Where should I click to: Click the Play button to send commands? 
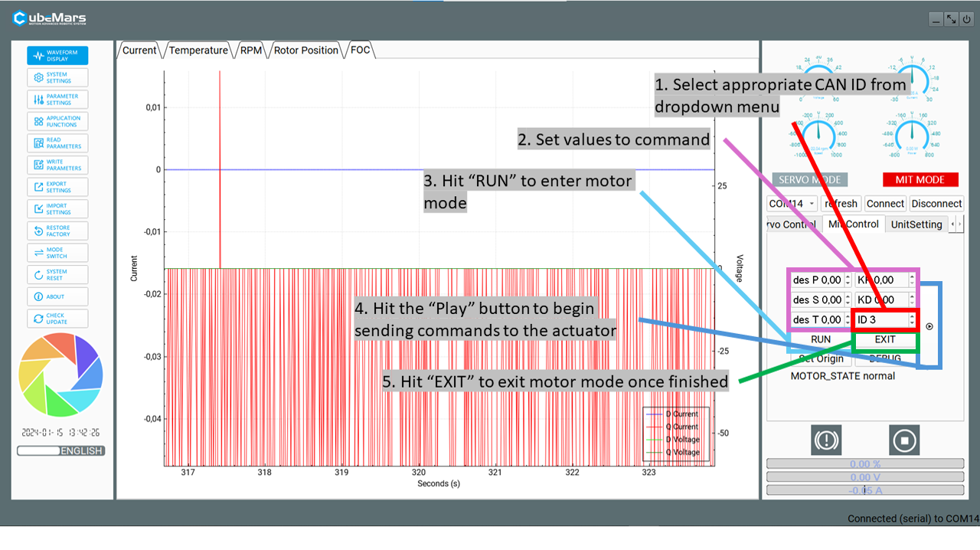[929, 326]
